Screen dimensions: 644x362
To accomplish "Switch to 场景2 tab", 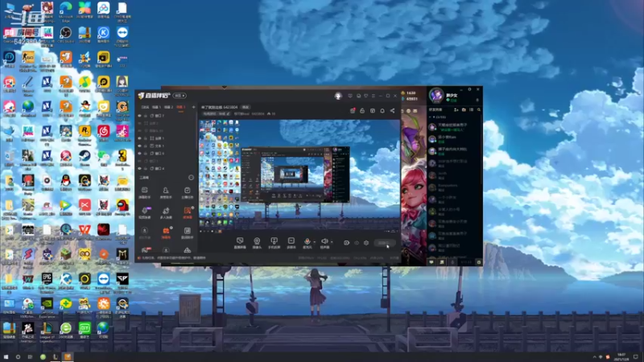I will (x=168, y=107).
